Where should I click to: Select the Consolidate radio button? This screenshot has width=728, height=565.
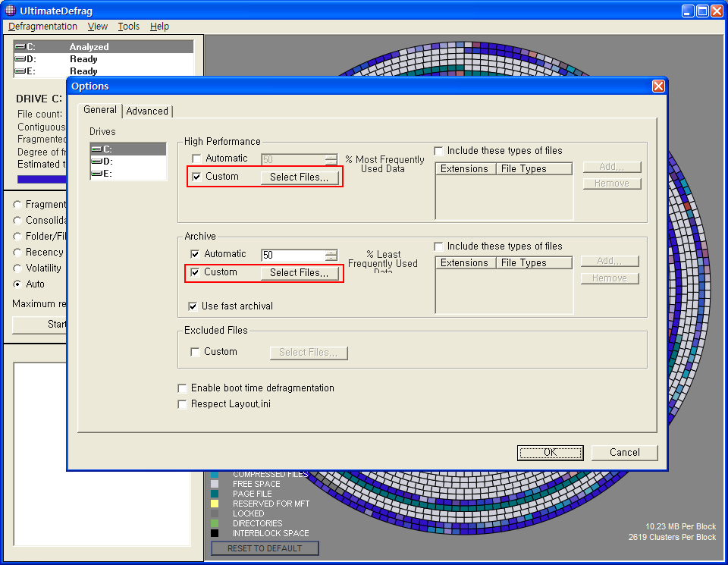point(17,221)
